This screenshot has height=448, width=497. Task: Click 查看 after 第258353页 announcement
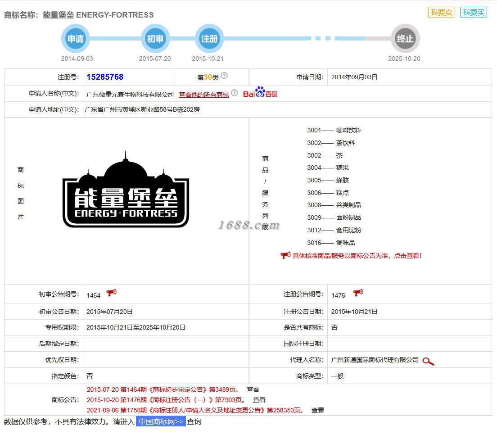click(317, 410)
